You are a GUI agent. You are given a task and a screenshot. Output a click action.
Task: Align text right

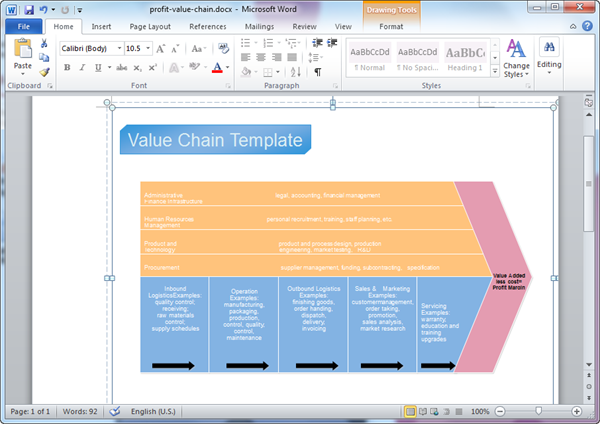click(276, 57)
